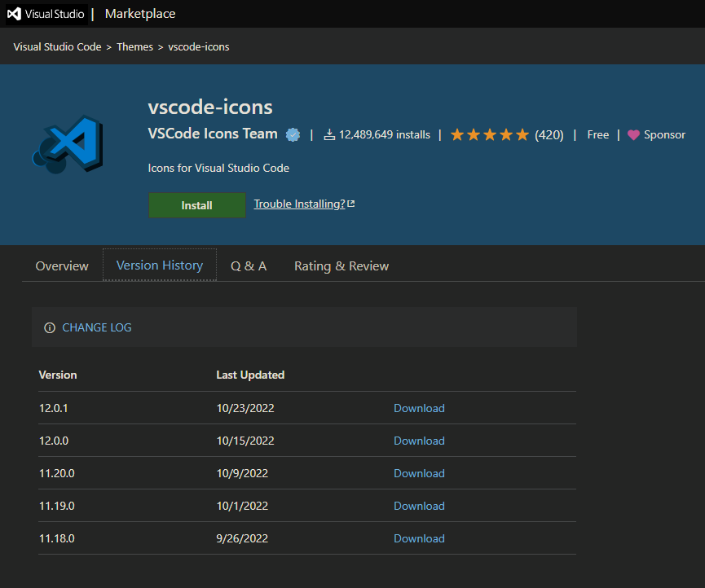Click the external link icon beside Trouble Installing
The height and width of the screenshot is (588, 705).
click(x=350, y=203)
